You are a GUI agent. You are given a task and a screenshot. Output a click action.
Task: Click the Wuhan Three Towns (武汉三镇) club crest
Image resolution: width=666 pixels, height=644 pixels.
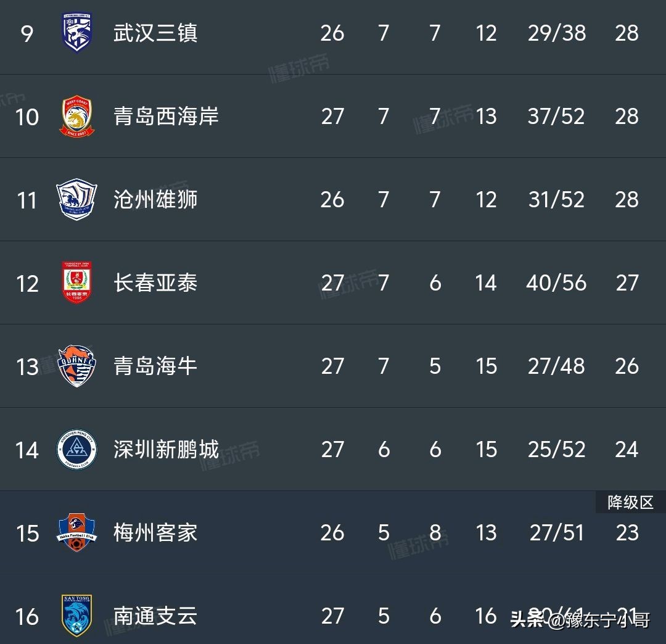click(x=77, y=33)
